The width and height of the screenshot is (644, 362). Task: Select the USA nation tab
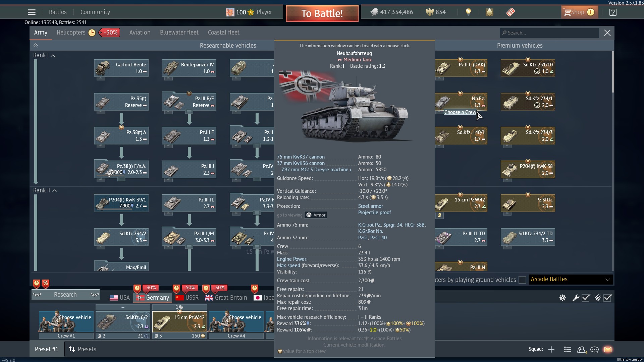point(120,298)
